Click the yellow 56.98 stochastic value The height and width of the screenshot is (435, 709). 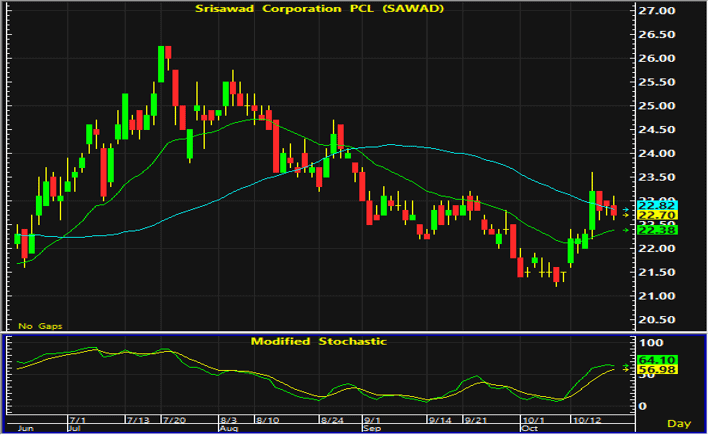click(657, 370)
